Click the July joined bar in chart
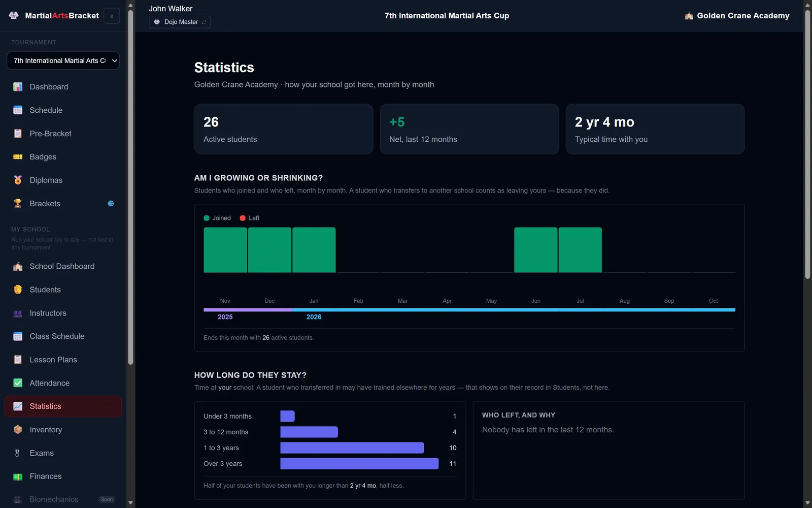Viewport: 812px width, 508px height. (580, 250)
